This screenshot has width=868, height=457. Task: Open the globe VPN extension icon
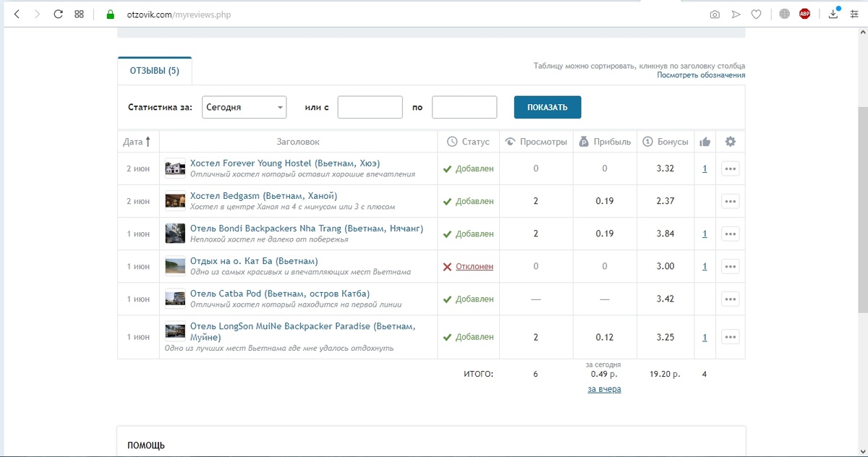click(785, 14)
